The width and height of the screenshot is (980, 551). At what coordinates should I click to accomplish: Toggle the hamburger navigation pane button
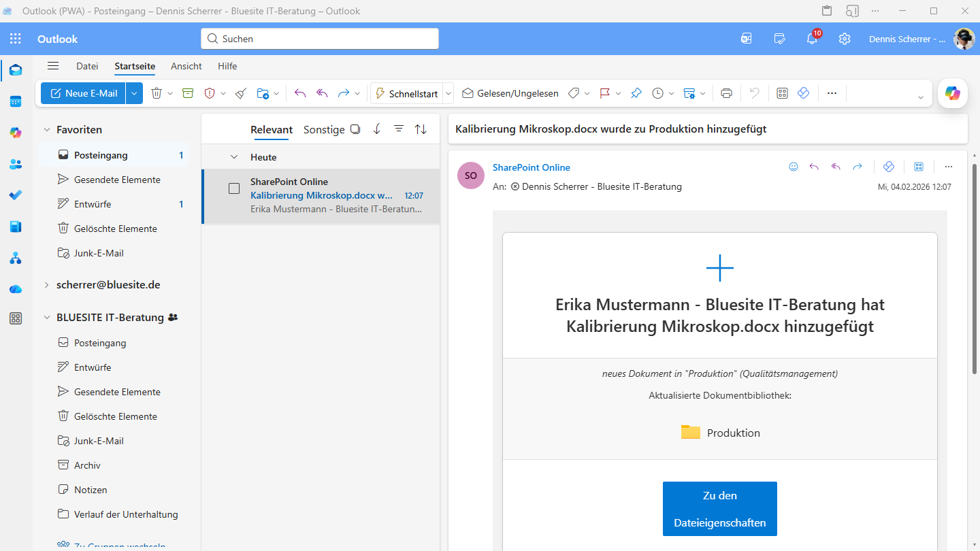click(53, 66)
